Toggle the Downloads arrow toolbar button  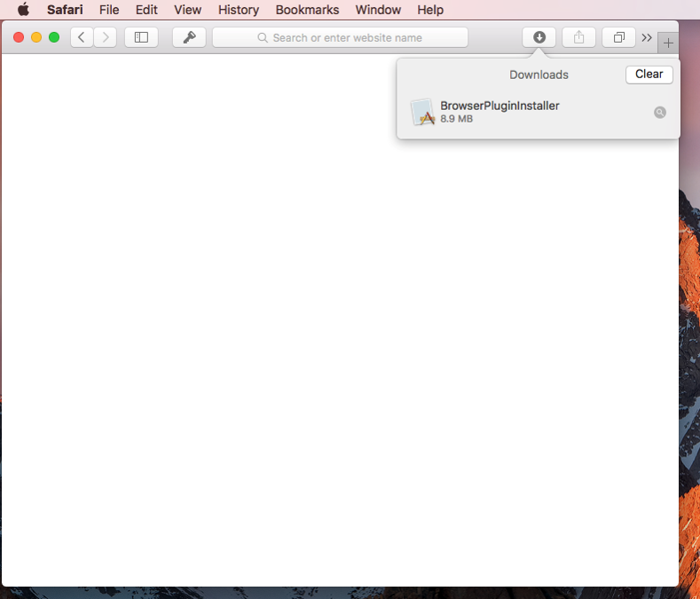[x=539, y=37]
